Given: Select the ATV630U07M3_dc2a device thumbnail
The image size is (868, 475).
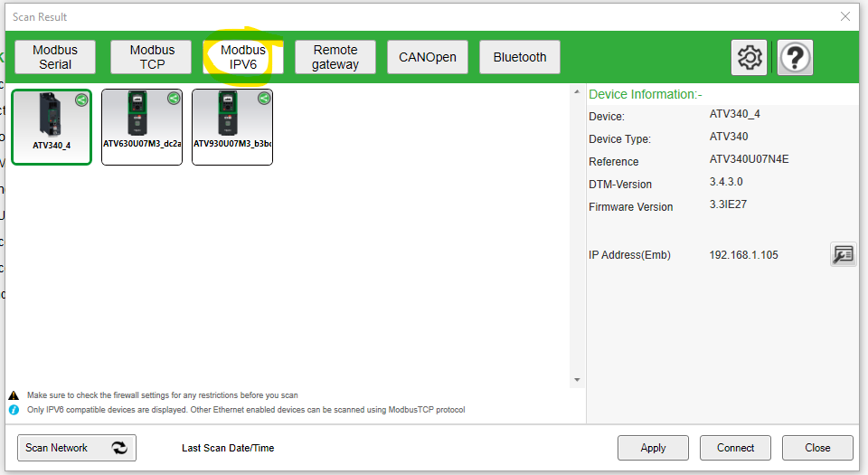Looking at the screenshot, I should (x=142, y=127).
